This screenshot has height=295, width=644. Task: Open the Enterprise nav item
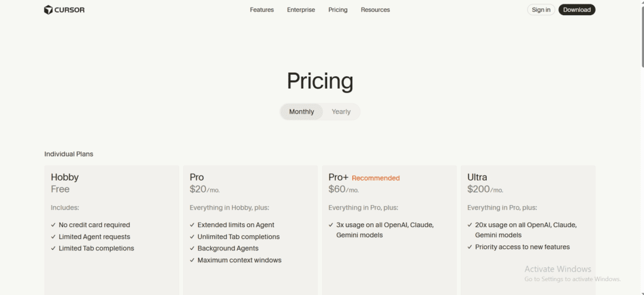coord(301,10)
